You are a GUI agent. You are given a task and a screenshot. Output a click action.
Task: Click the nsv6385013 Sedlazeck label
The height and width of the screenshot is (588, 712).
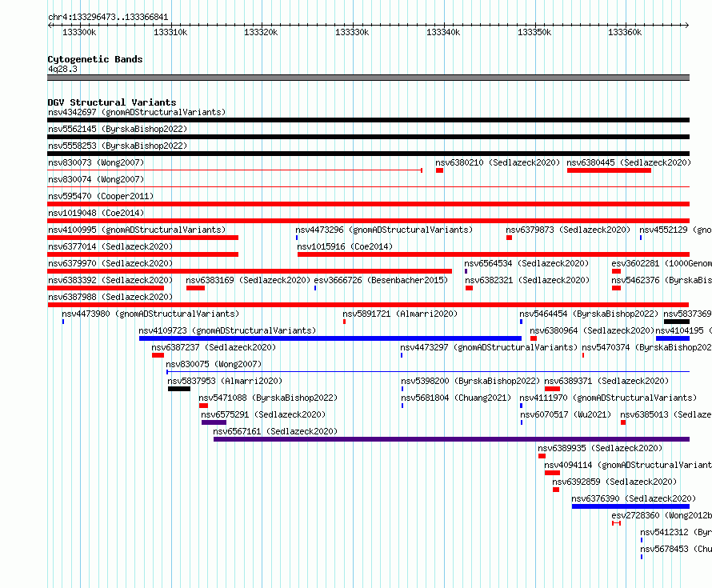(x=666, y=414)
